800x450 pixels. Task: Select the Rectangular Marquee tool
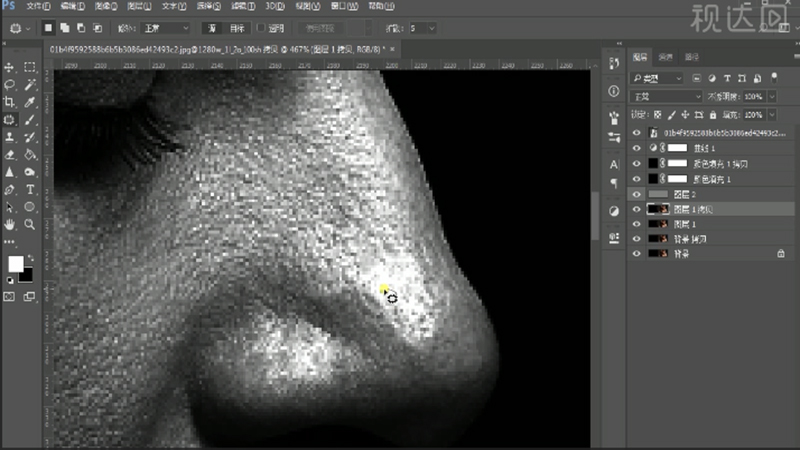[x=30, y=67]
